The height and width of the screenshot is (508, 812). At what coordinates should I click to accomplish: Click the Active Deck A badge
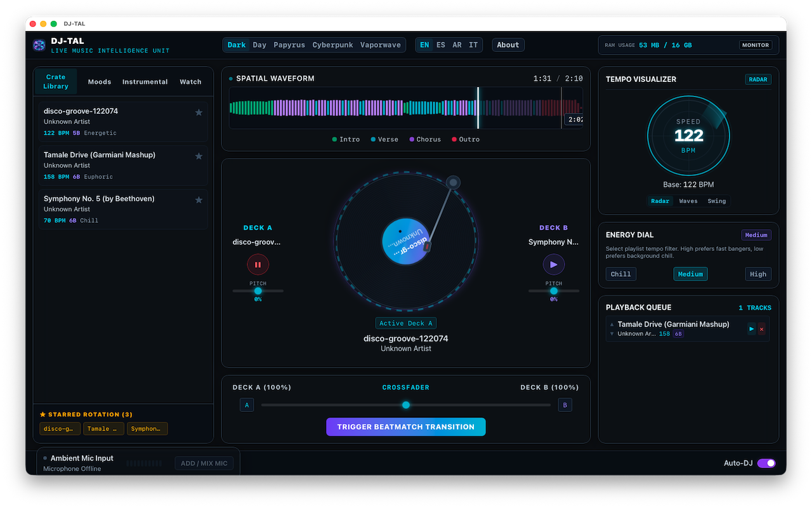[x=406, y=323]
